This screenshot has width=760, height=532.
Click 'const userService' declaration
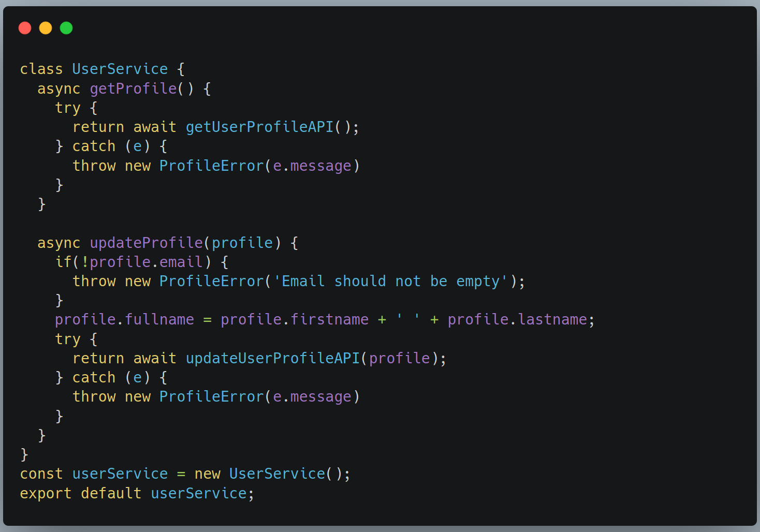pos(94,474)
